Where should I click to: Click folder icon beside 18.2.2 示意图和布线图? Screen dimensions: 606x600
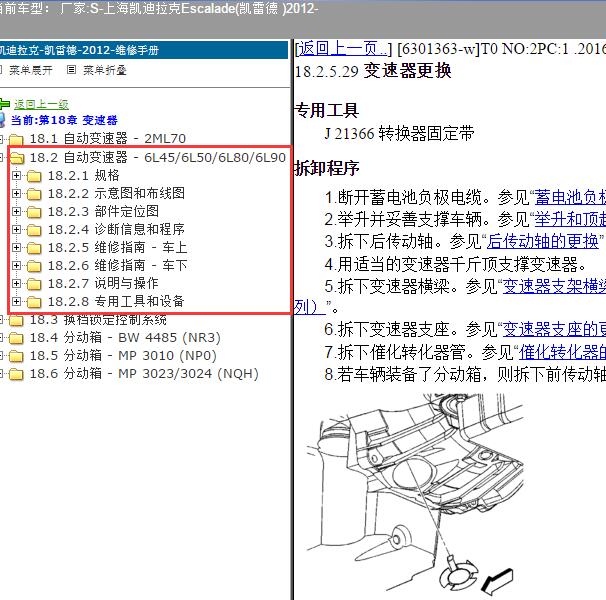[x=34, y=194]
